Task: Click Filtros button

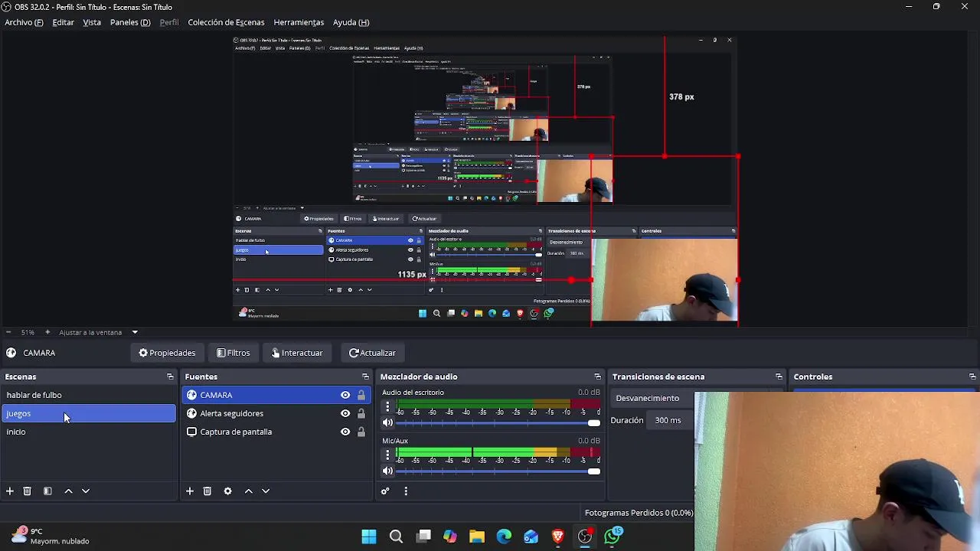Action: (234, 353)
